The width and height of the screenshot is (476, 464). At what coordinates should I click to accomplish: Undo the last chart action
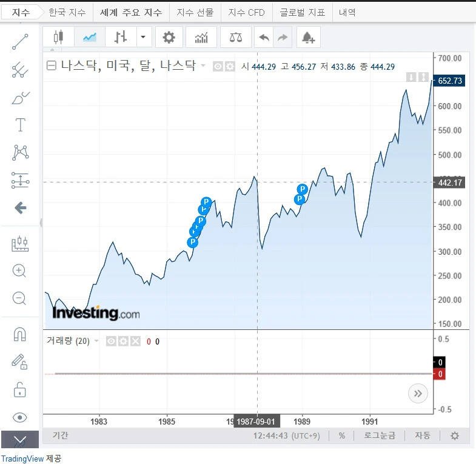[x=264, y=37]
